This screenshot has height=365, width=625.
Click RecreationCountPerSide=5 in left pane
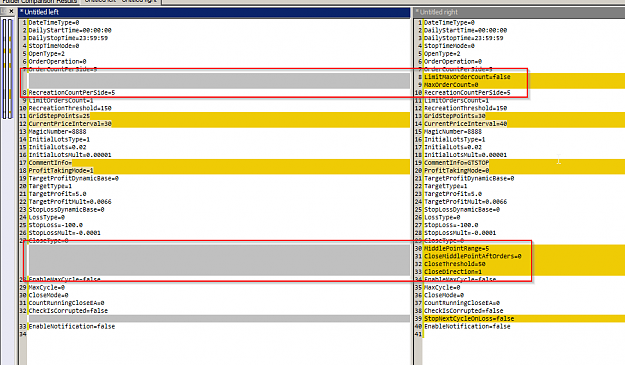pos(72,92)
